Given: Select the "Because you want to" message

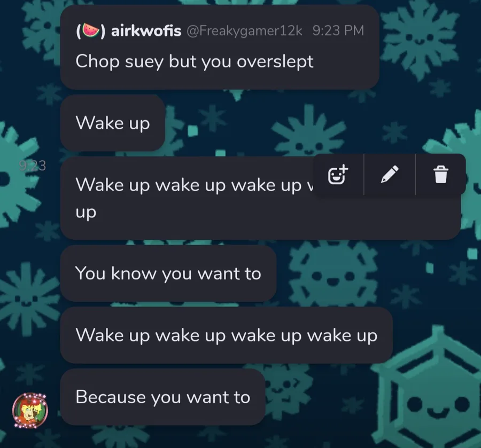Looking at the screenshot, I should tap(162, 397).
